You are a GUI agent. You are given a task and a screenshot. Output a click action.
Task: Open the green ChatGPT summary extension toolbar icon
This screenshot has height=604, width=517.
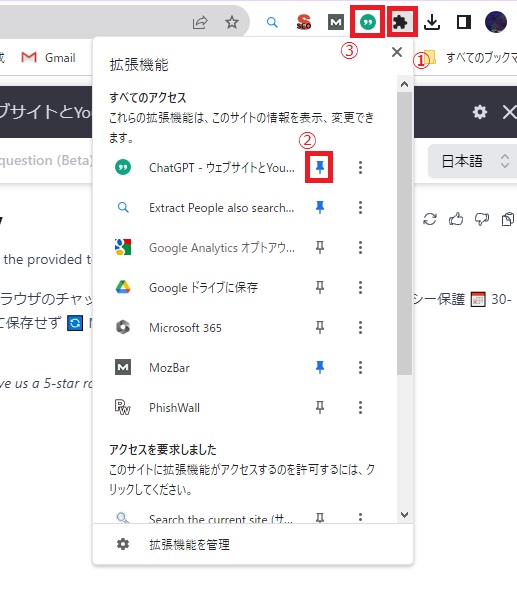(368, 22)
